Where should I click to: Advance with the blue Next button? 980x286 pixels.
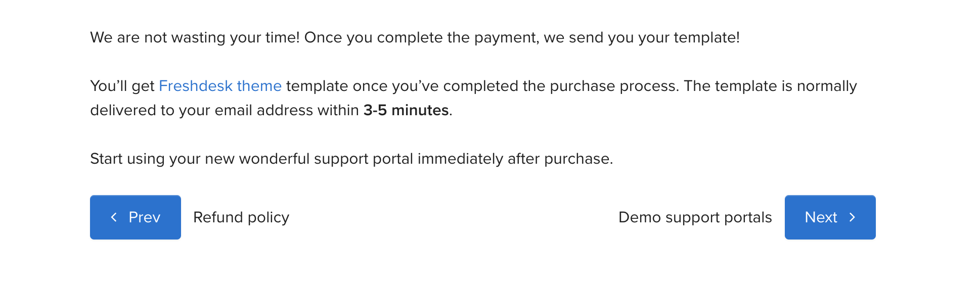[x=830, y=217]
